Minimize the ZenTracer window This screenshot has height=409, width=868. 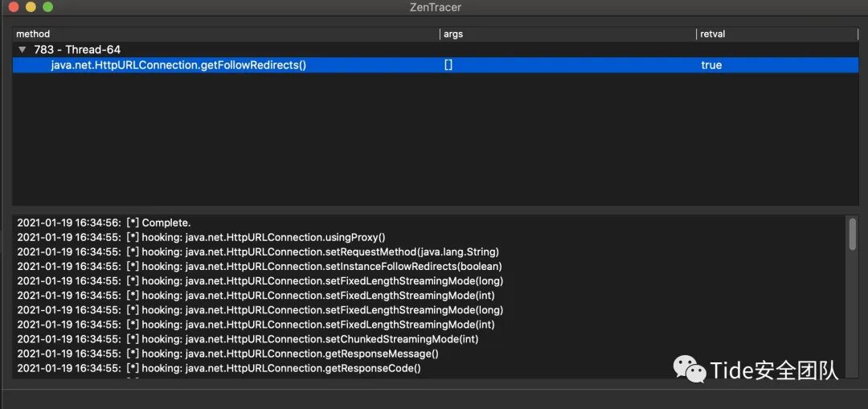[31, 7]
